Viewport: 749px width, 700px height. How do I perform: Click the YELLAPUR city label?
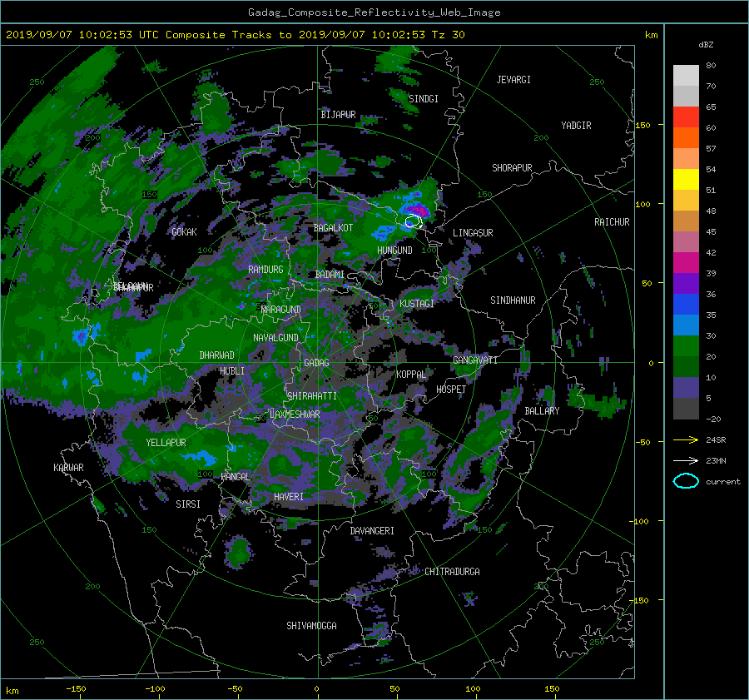(x=166, y=443)
